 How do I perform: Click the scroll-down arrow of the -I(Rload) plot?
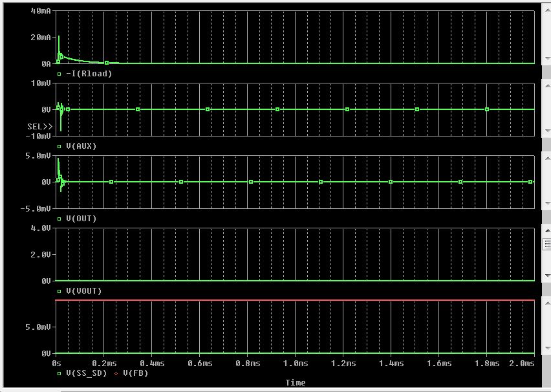pyautogui.click(x=546, y=58)
